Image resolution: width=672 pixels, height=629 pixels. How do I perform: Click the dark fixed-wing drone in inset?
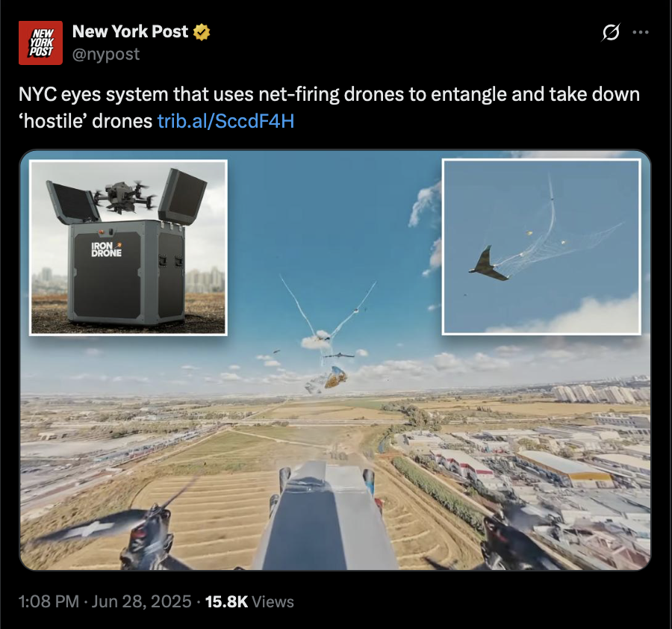click(488, 264)
